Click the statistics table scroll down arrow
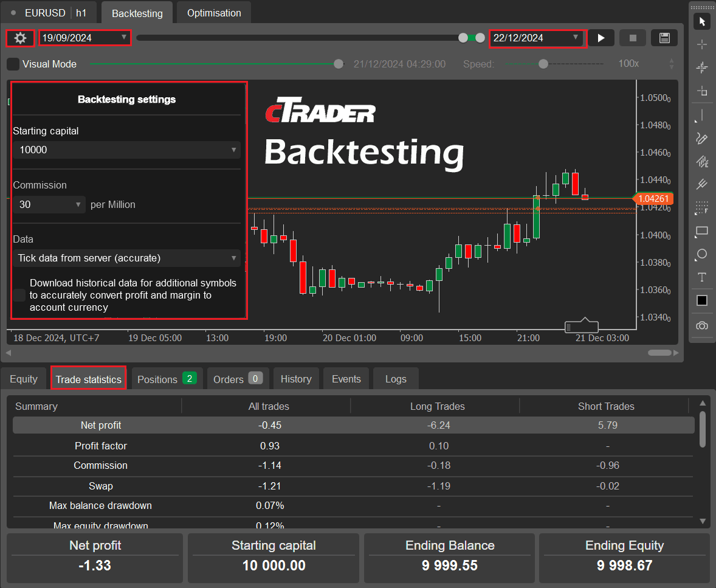This screenshot has height=588, width=716. pos(703,521)
